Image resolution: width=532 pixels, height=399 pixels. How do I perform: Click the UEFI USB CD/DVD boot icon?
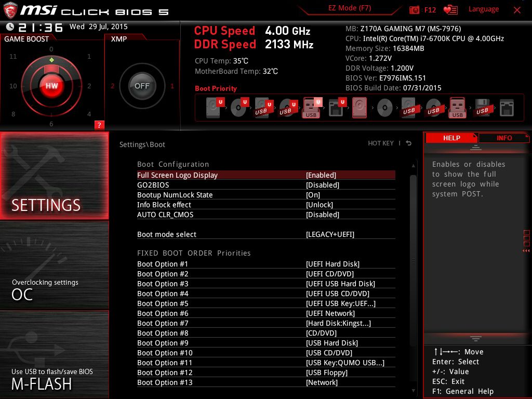(288, 108)
